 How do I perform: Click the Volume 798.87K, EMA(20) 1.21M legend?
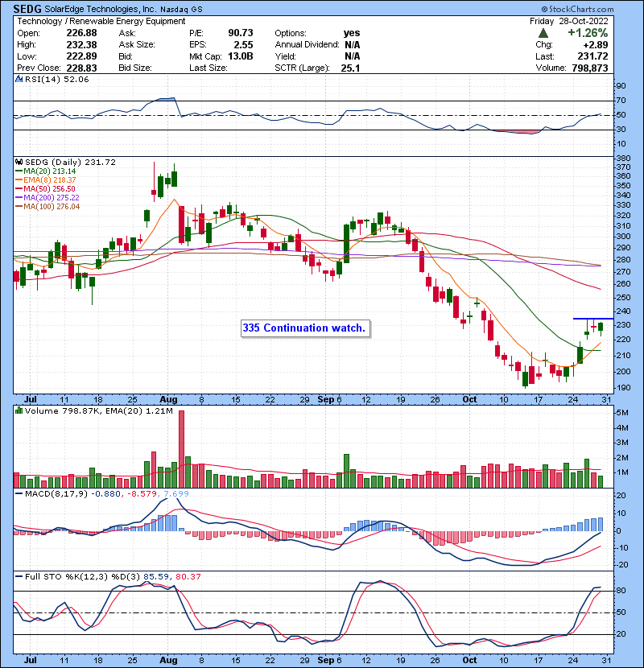pos(99,411)
